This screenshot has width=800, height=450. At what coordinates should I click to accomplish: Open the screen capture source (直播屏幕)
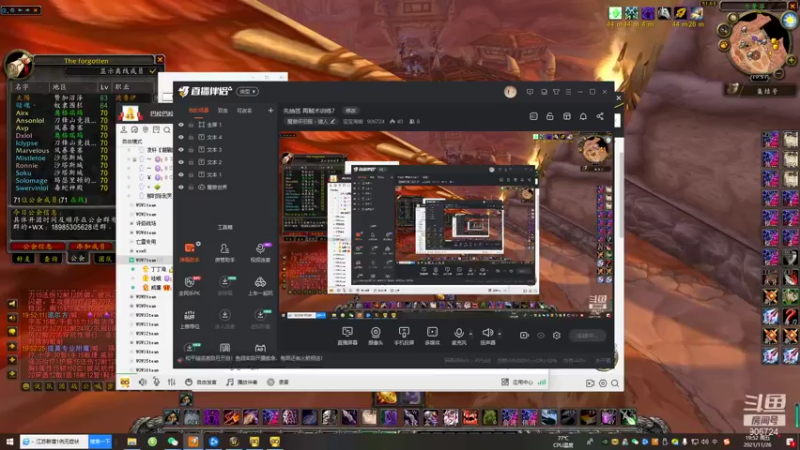(x=347, y=336)
